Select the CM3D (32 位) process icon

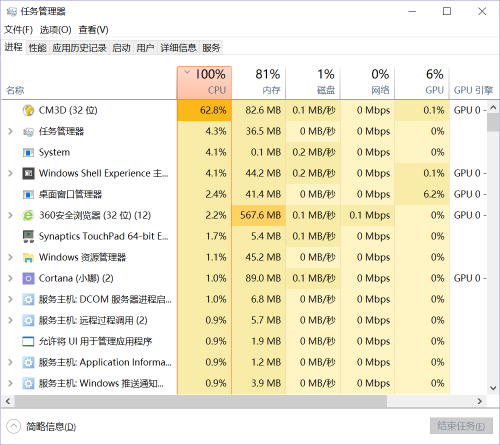[28, 110]
